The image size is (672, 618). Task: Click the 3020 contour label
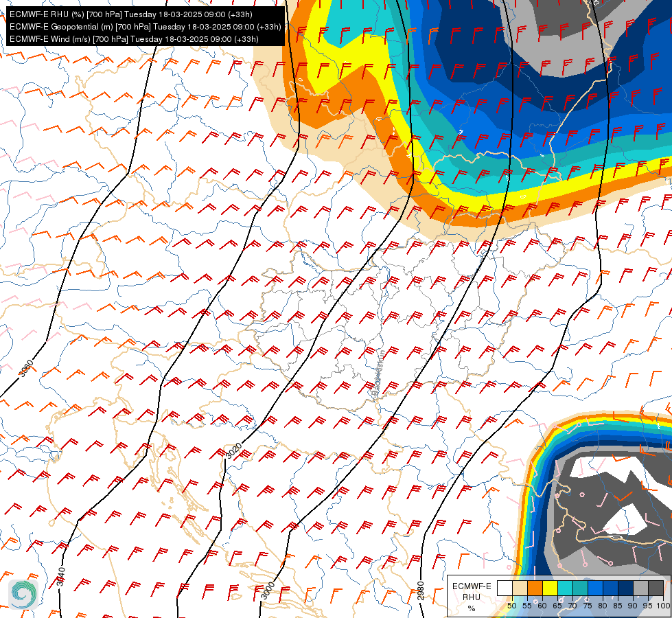point(234,451)
